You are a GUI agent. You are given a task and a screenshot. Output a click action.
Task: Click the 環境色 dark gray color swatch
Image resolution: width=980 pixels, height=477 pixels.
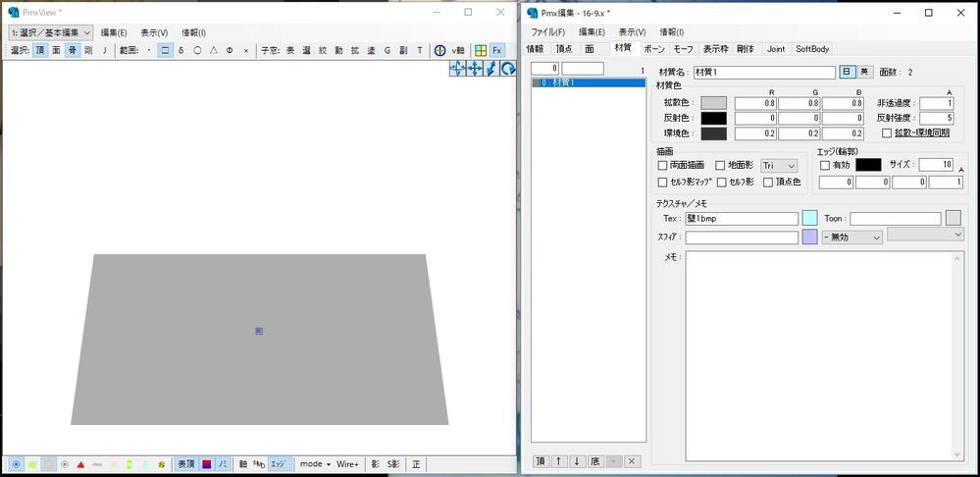[x=714, y=133]
